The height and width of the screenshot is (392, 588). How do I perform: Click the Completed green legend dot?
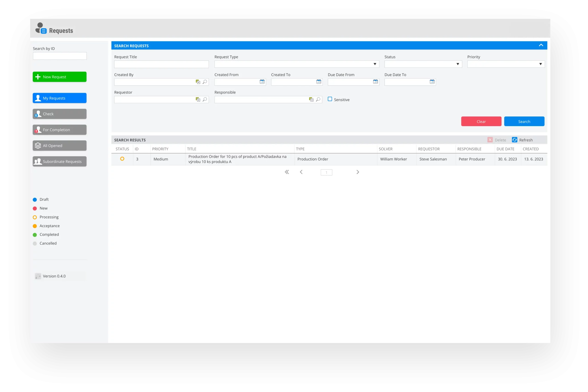(x=35, y=235)
